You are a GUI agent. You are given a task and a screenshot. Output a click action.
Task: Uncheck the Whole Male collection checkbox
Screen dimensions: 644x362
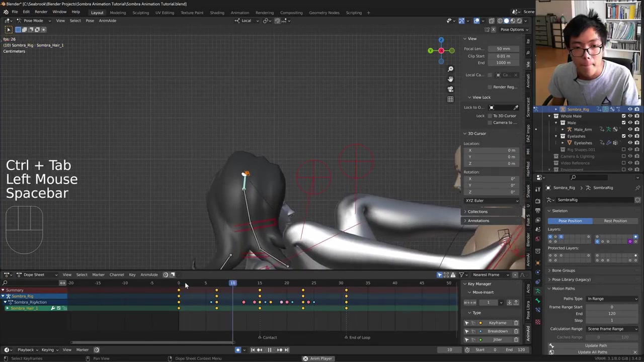pos(623,116)
